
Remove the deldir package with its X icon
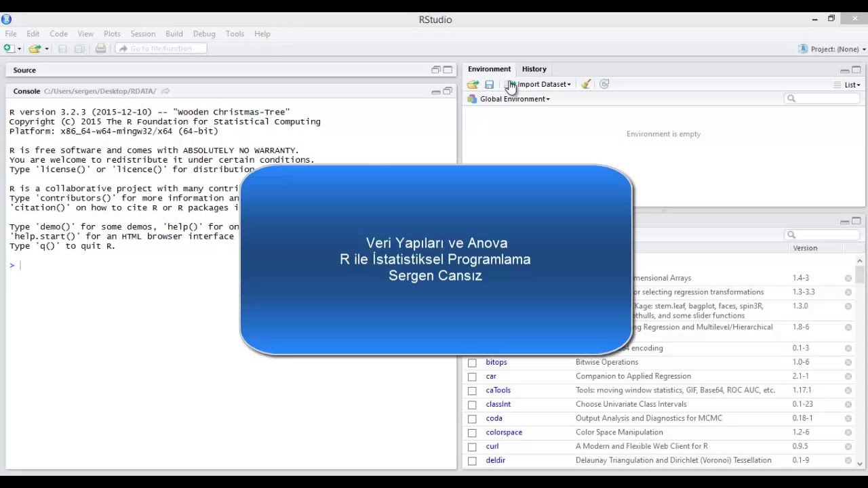[848, 461]
